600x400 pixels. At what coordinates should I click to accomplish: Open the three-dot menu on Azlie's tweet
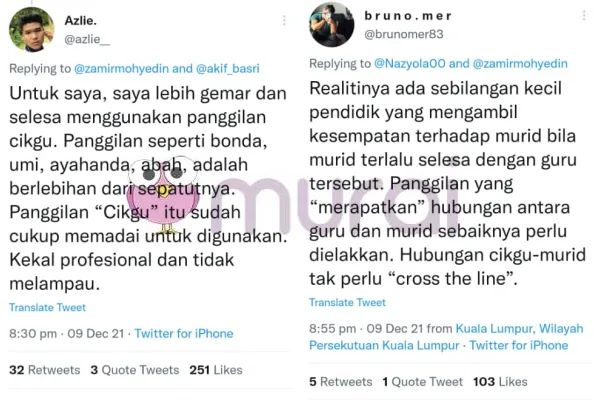pyautogui.click(x=284, y=20)
